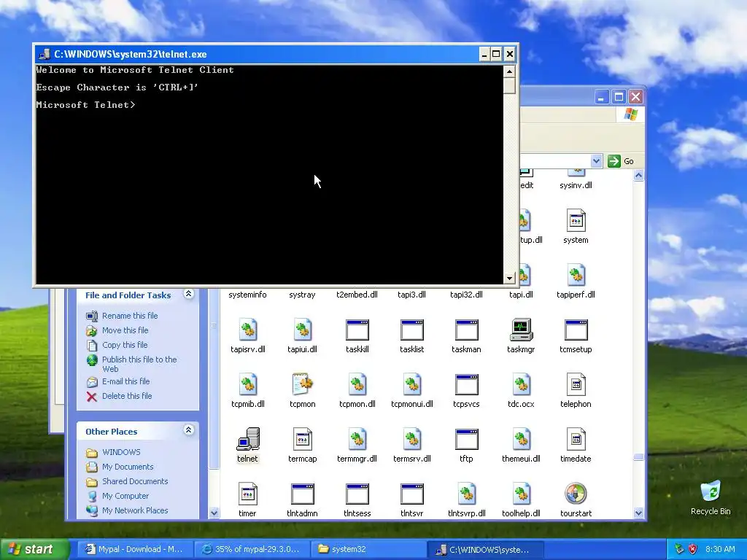Viewport: 747px width, 560px height.
Task: Select the tcmsetup file icon
Action: coord(576,330)
